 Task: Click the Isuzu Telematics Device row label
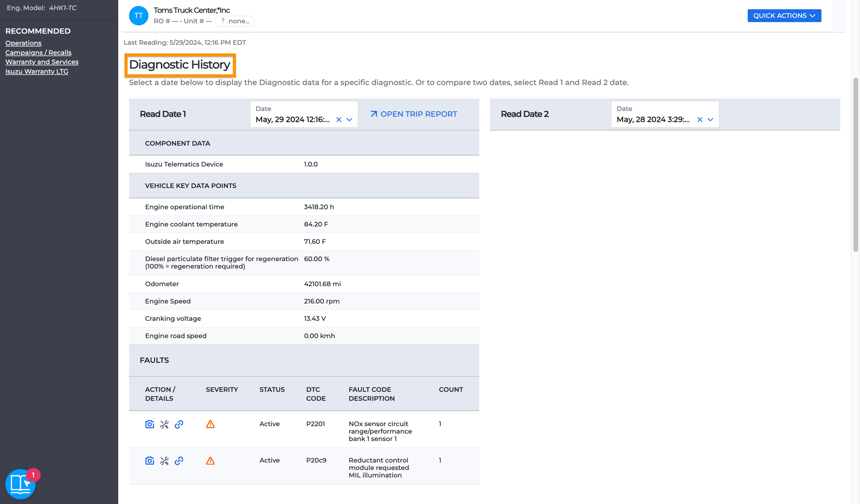(x=184, y=164)
